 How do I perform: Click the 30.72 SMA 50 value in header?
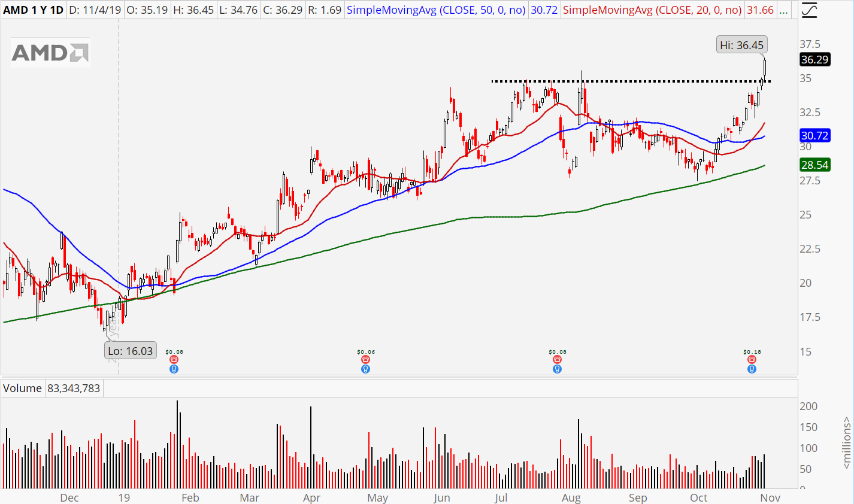[544, 10]
